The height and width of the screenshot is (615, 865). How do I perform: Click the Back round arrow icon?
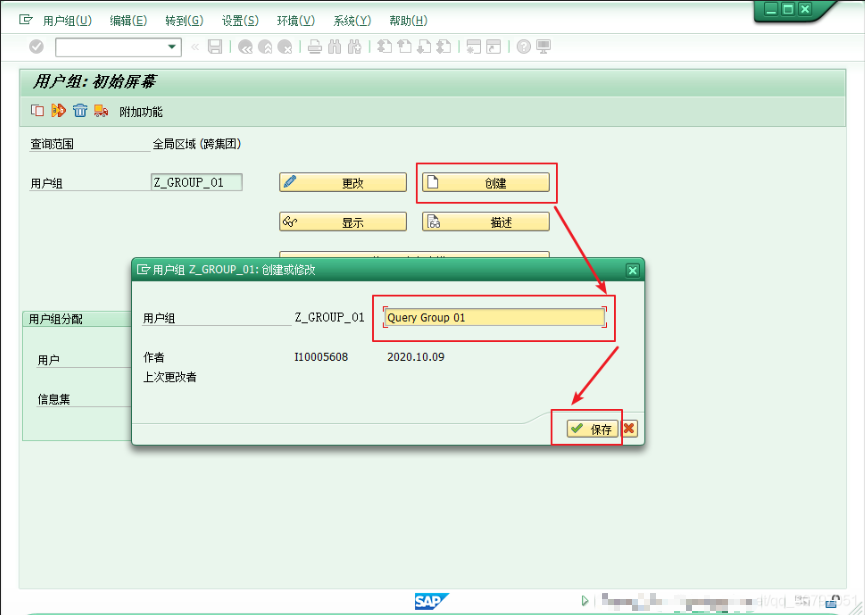tap(245, 47)
